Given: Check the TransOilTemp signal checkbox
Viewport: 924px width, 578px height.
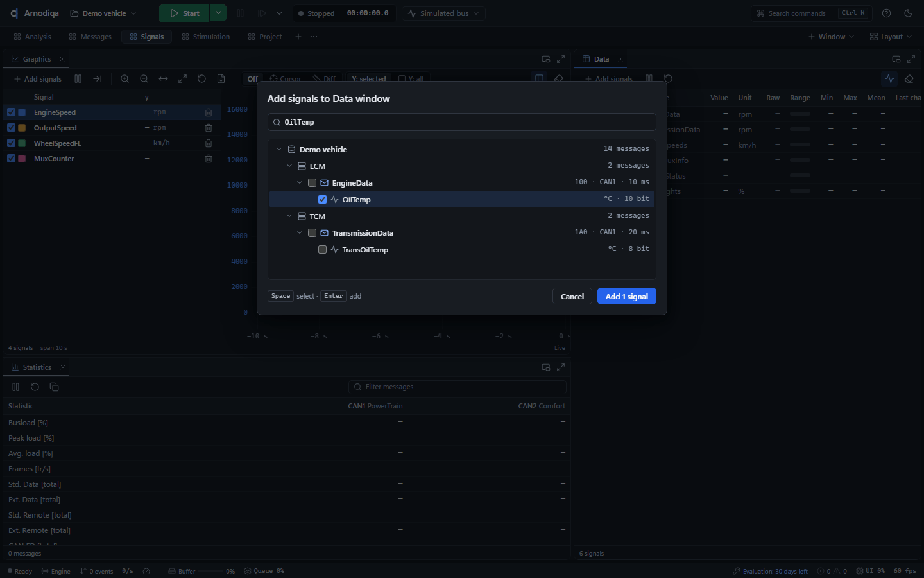Looking at the screenshot, I should (x=323, y=250).
